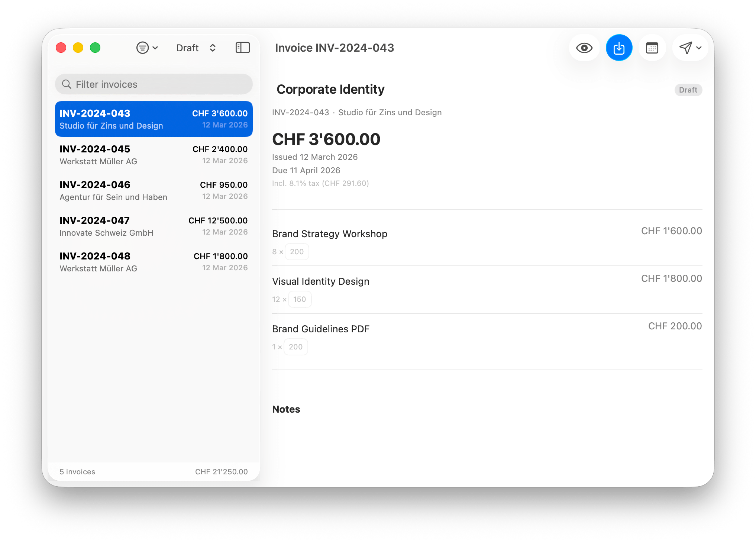The width and height of the screenshot is (756, 542).
Task: Open the filter icon above the invoice list
Action: tap(142, 48)
